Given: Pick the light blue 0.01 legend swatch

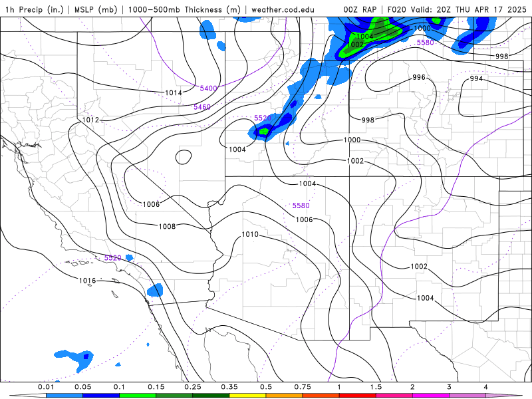Looking at the screenshot, I should 65,396.
